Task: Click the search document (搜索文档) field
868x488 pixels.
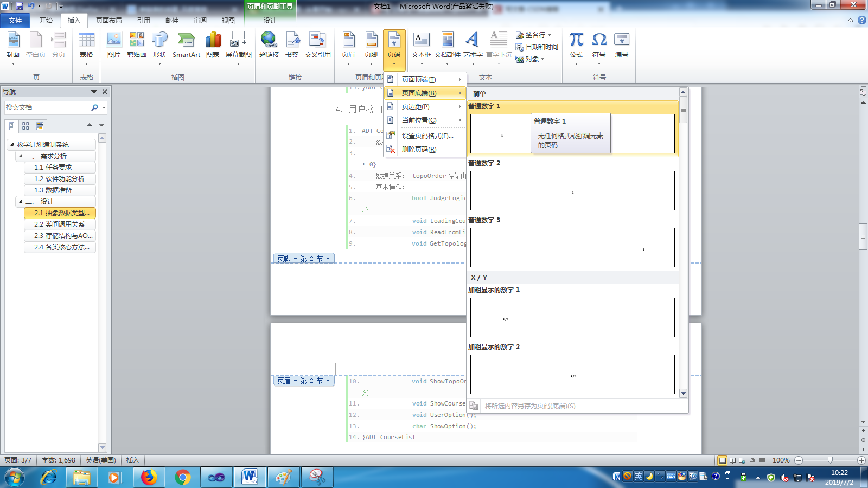Action: [47, 107]
